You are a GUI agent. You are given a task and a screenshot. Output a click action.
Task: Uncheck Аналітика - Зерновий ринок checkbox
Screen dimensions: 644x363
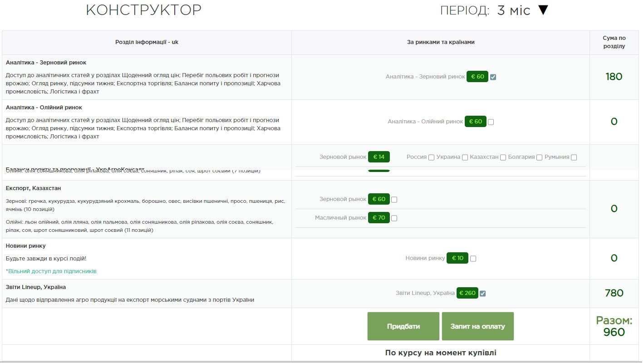493,77
